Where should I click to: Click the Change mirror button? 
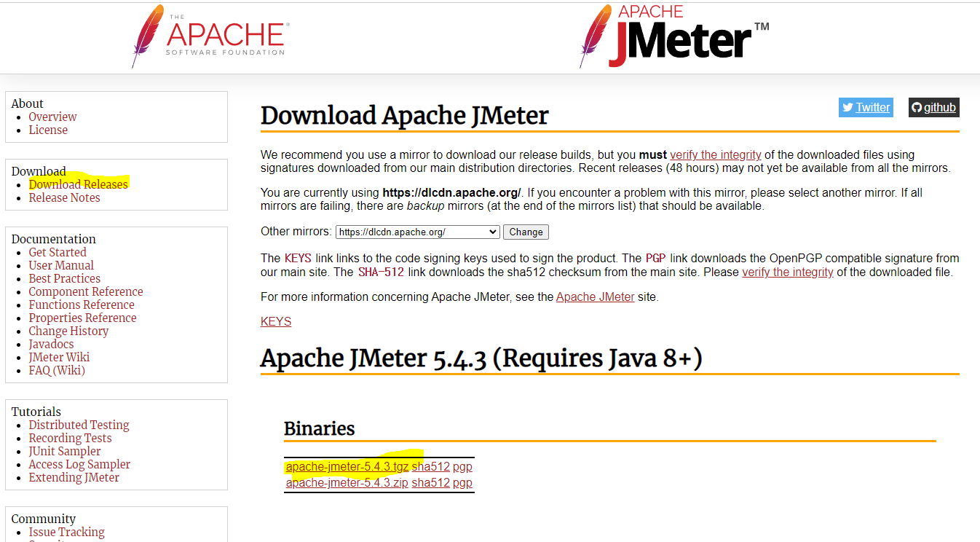point(526,232)
